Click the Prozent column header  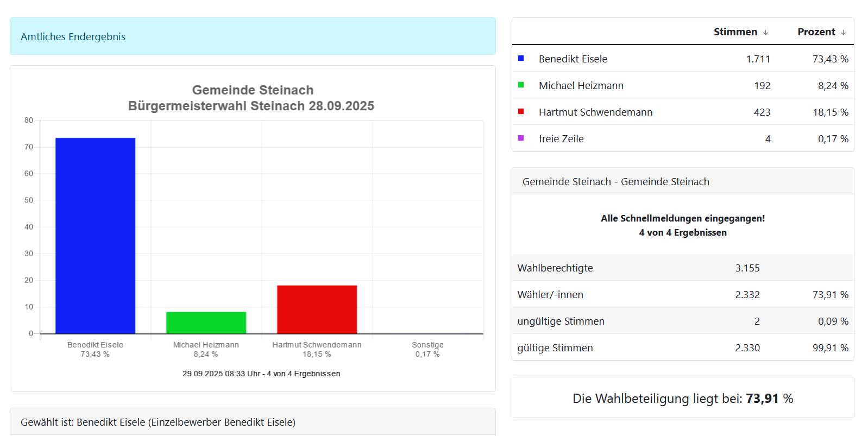pos(816,32)
